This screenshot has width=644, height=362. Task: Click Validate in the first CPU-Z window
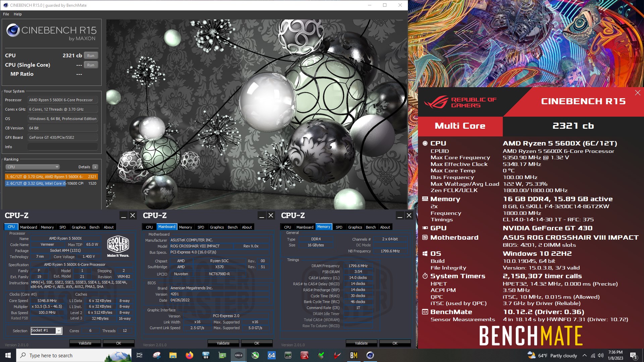click(x=85, y=343)
